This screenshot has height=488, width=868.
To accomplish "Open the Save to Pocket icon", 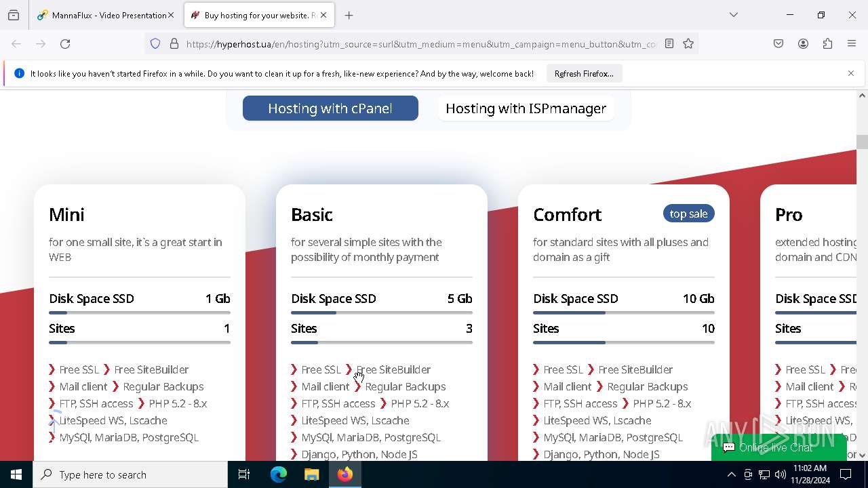I will coord(778,44).
